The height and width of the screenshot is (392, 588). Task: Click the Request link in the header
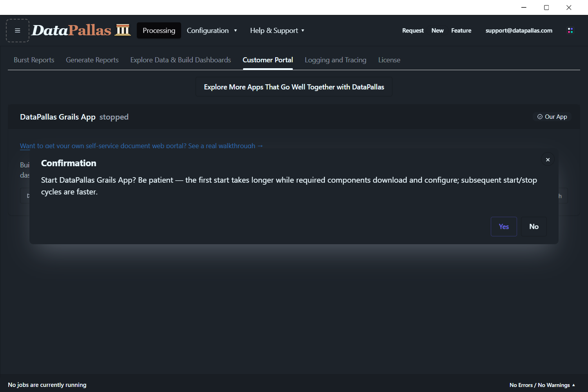pyautogui.click(x=413, y=31)
